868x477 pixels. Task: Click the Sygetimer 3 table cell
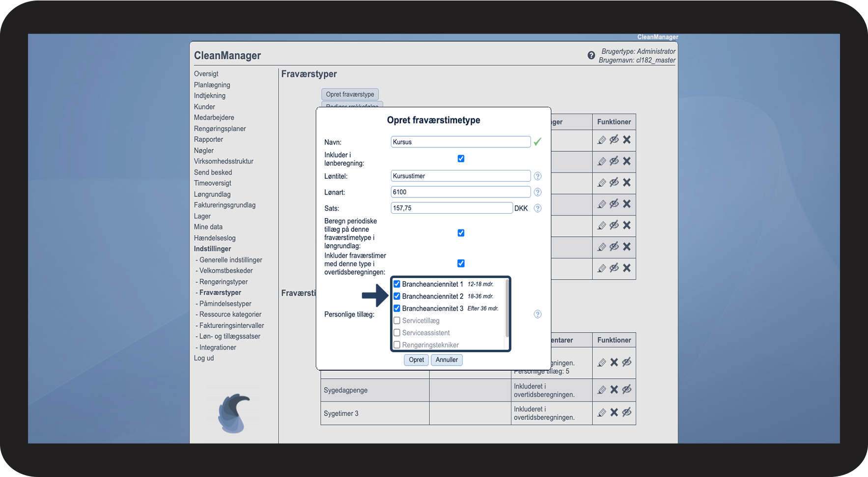[375, 414]
